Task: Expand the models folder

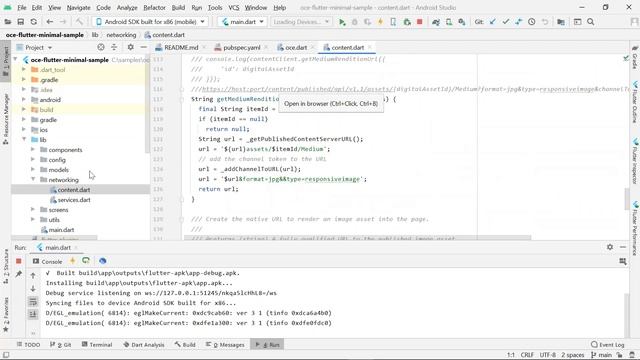Action: [x=33, y=169]
